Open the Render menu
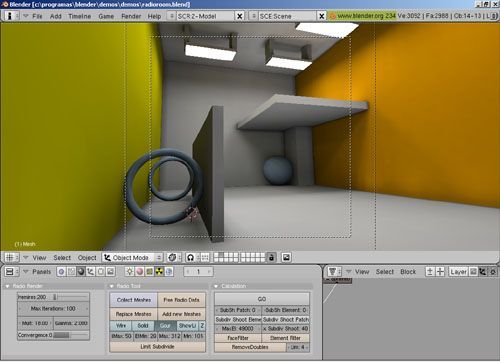This screenshot has height=362, width=500. click(x=131, y=16)
